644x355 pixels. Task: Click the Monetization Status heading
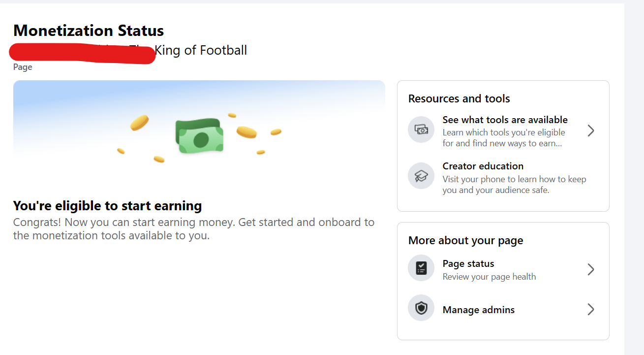click(x=89, y=31)
